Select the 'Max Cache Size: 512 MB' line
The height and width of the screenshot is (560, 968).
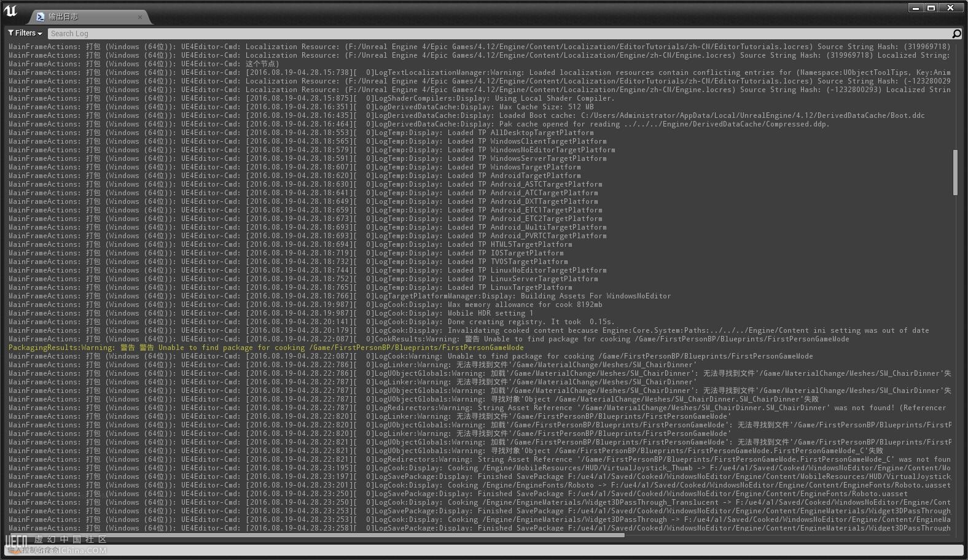point(301,107)
